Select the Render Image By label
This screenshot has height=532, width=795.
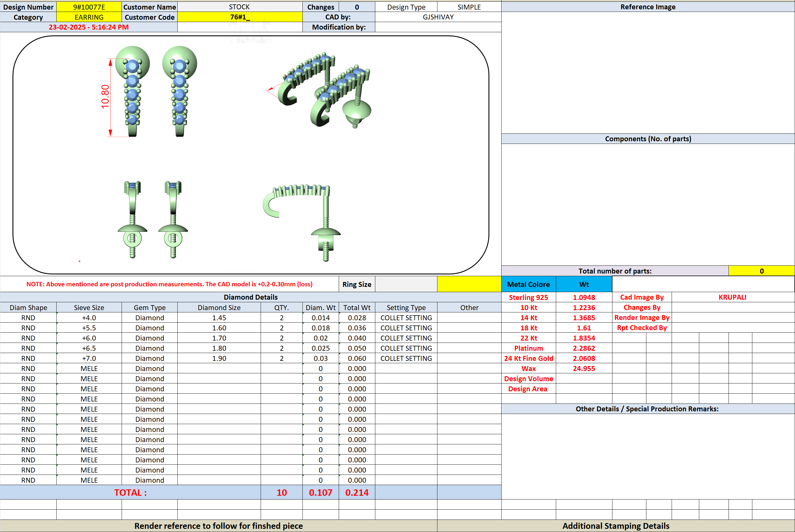642,318
